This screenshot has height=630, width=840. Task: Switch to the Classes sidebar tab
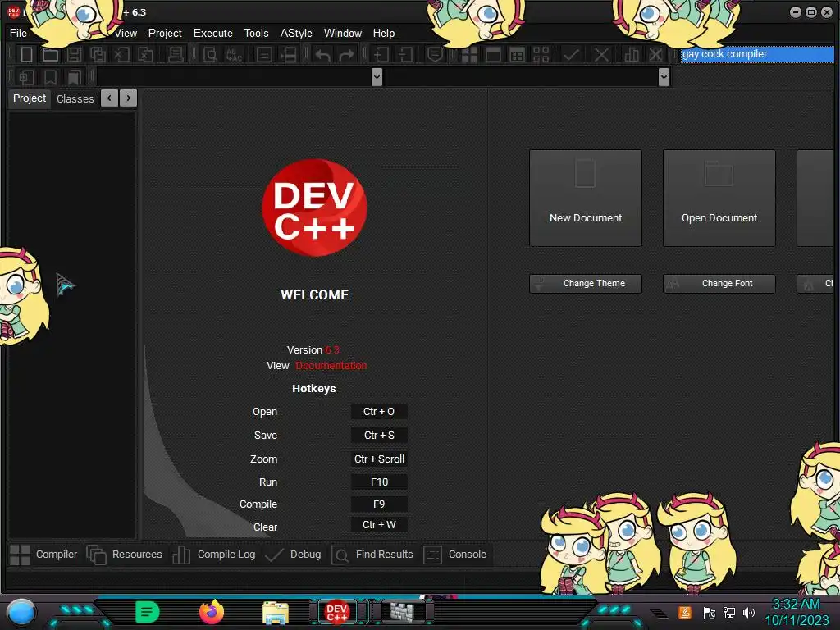(75, 98)
